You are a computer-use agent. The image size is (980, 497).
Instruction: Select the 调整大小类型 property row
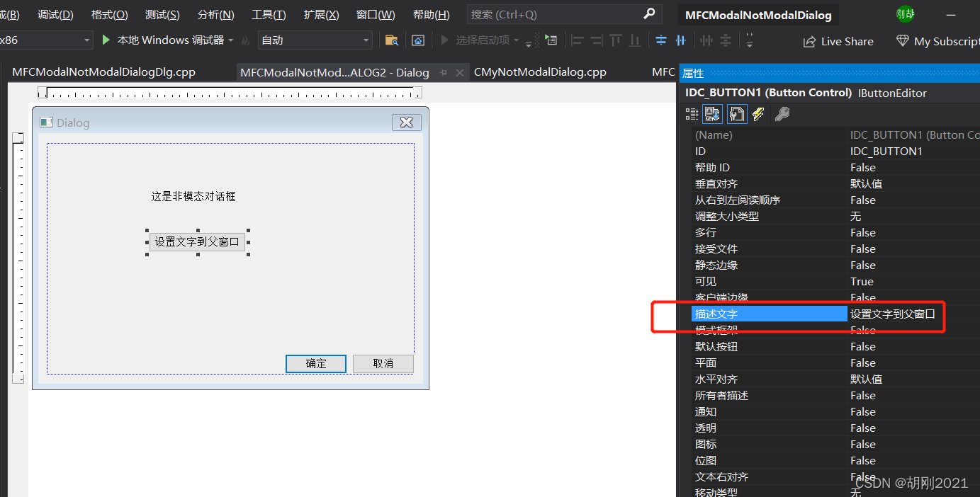[x=835, y=216]
